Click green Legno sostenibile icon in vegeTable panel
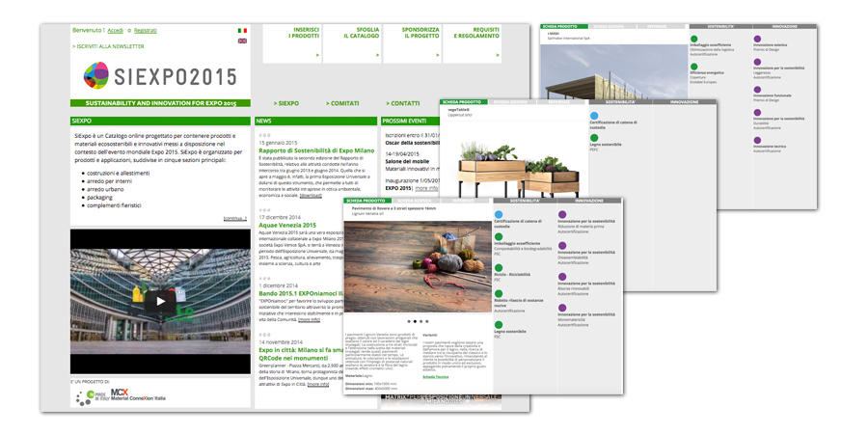The width and height of the screenshot is (868, 434). [x=594, y=138]
